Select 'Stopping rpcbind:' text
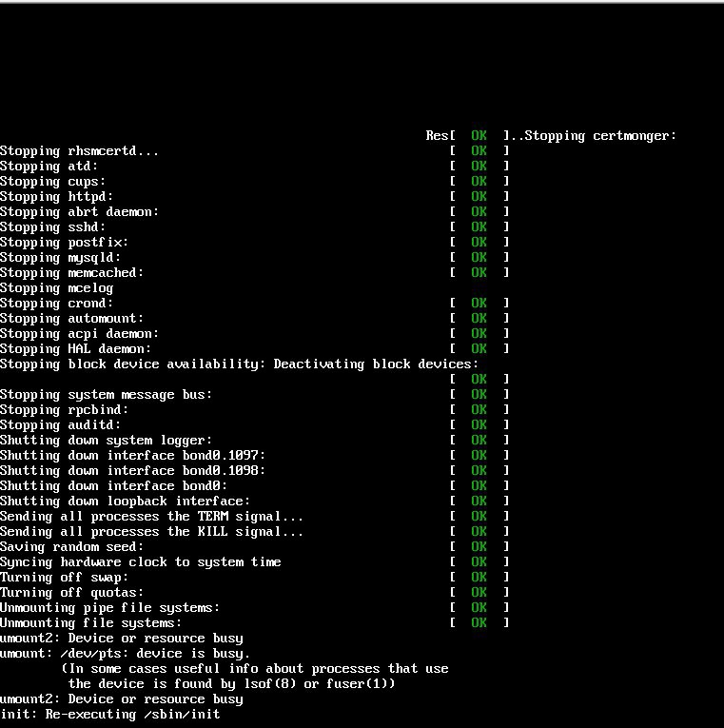This screenshot has width=724, height=728. pos(64,410)
